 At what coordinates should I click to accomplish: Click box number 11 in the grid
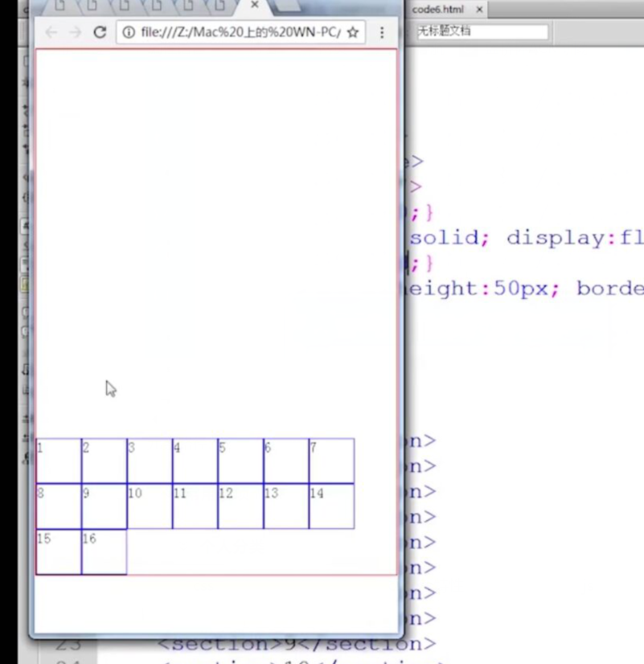(195, 506)
